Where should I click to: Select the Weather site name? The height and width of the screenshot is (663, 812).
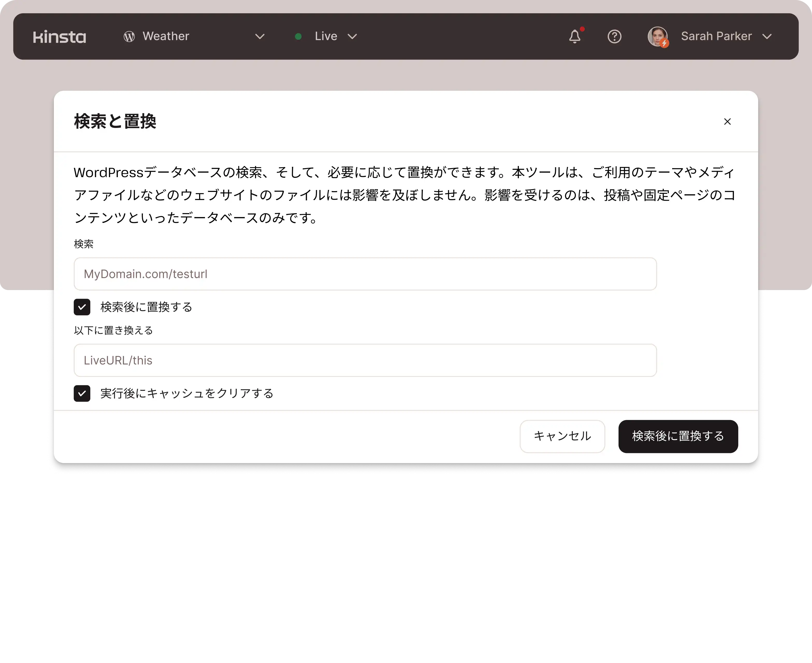point(166,36)
